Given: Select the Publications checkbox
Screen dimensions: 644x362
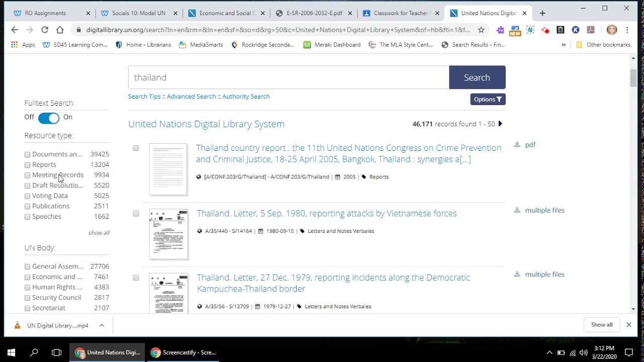Looking at the screenshot, I should pos(28,207).
